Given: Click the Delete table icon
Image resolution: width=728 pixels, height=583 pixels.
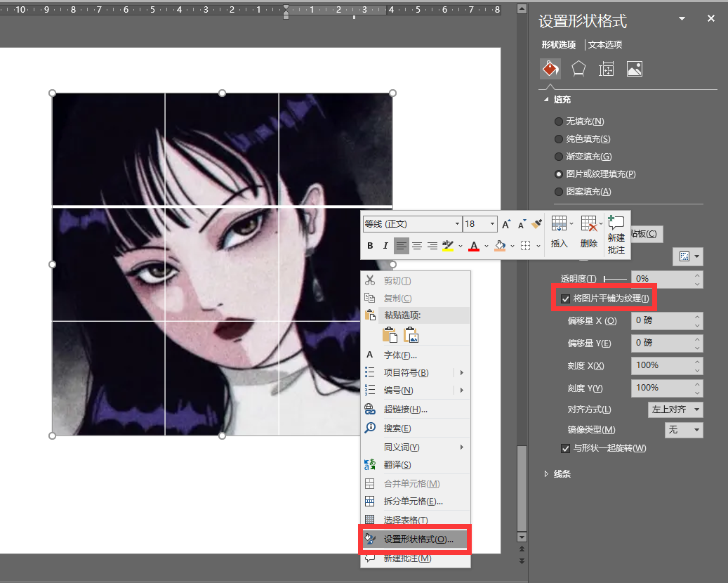Looking at the screenshot, I should point(589,223).
